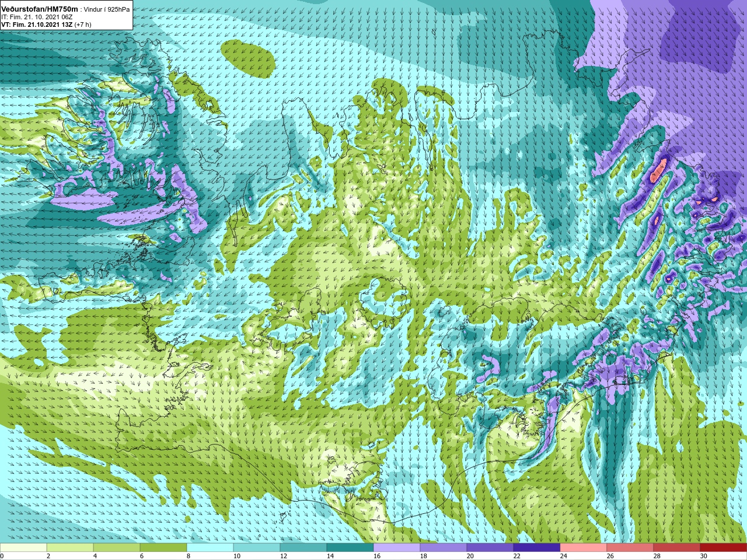Click the 16–18 lavender legend swatch
The width and height of the screenshot is (747, 560).
[397, 548]
